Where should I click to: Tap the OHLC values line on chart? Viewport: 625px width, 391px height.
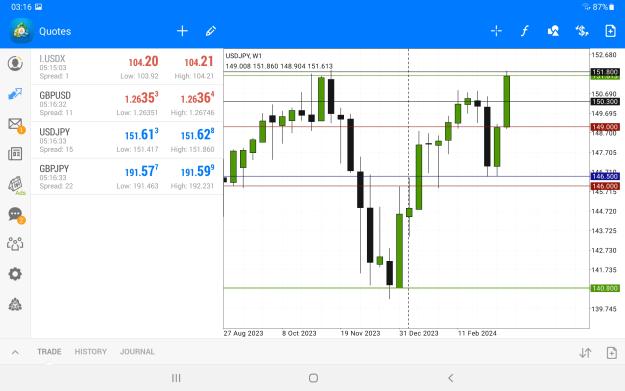pos(279,66)
